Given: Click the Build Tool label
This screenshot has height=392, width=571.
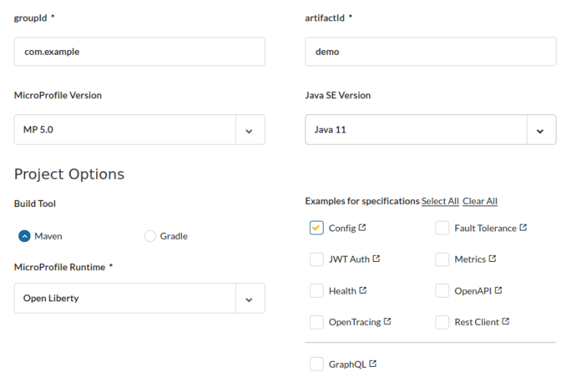Looking at the screenshot, I should (x=35, y=203).
